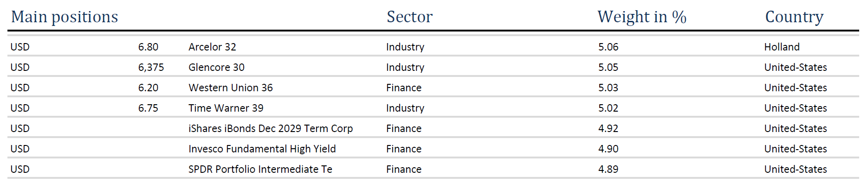Viewport: 868px width, 189px height.
Task: Select iShares iBonds Dec 2029 Term Corp
Action: coord(270,128)
